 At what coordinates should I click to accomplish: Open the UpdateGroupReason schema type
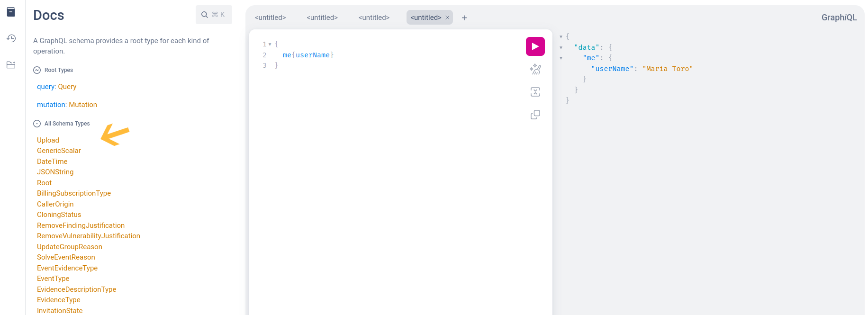tap(70, 247)
